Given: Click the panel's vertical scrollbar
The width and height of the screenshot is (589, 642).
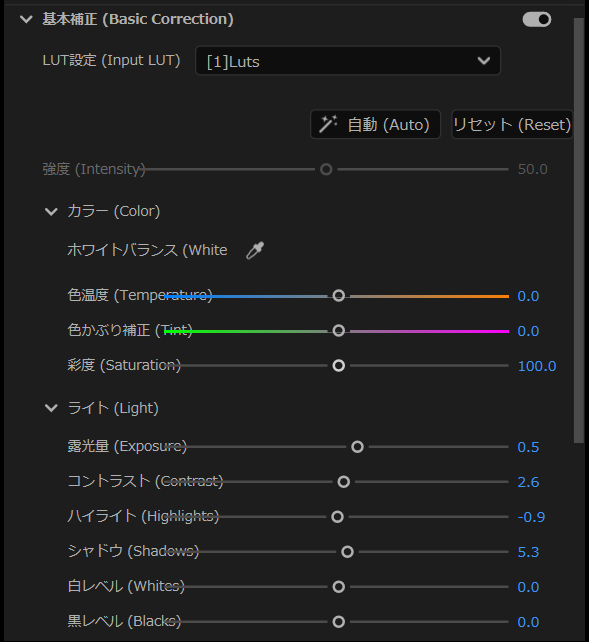Looking at the screenshot, I should (x=579, y=230).
